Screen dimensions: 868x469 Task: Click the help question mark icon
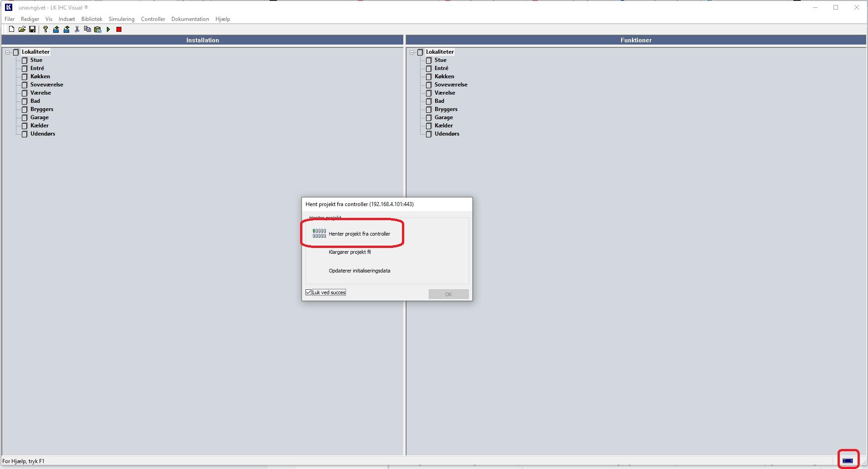point(45,30)
